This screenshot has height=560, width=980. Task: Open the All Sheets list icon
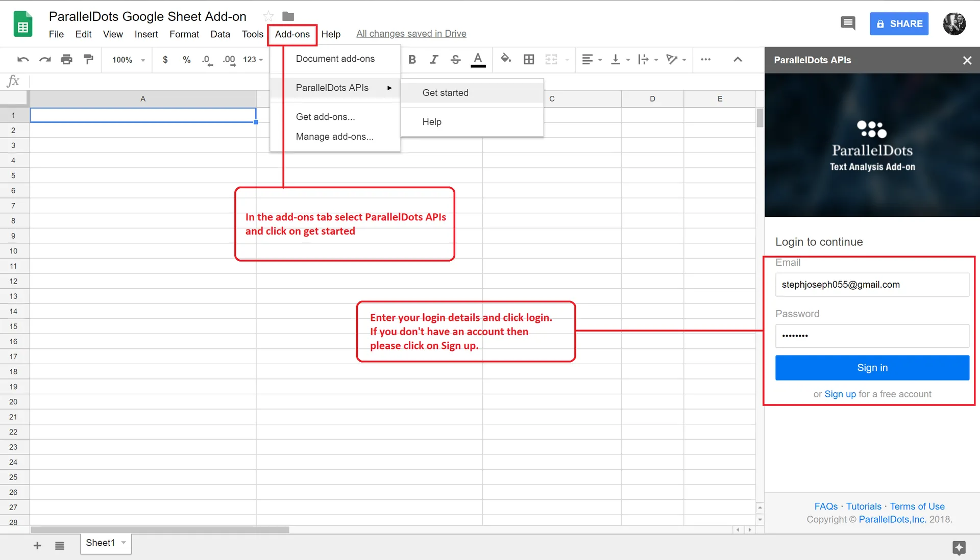click(x=60, y=546)
